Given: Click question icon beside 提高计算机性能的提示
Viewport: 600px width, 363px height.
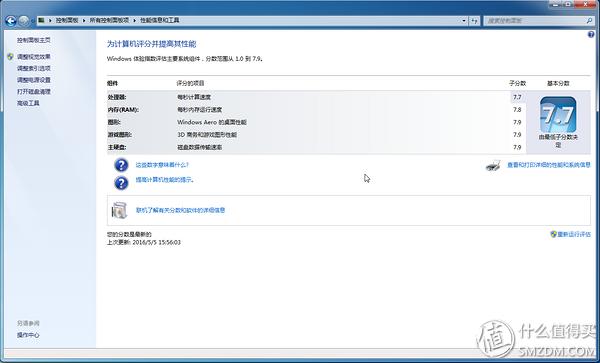Looking at the screenshot, I should coord(121,183).
